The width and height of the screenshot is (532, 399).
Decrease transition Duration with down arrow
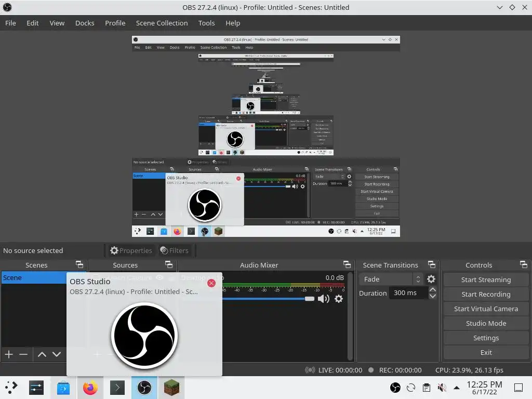point(433,296)
